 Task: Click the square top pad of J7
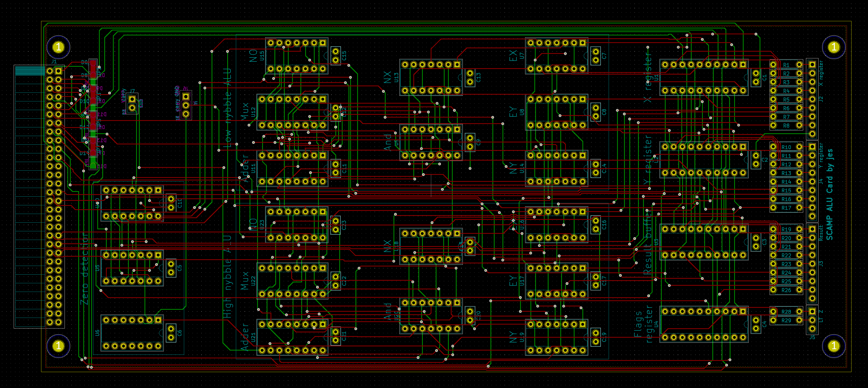click(132, 99)
